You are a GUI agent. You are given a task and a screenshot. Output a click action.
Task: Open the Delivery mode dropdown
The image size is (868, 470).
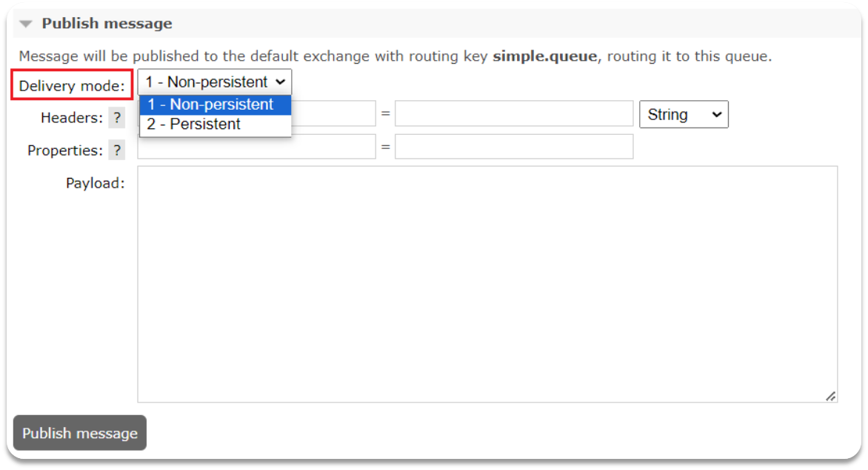215,82
